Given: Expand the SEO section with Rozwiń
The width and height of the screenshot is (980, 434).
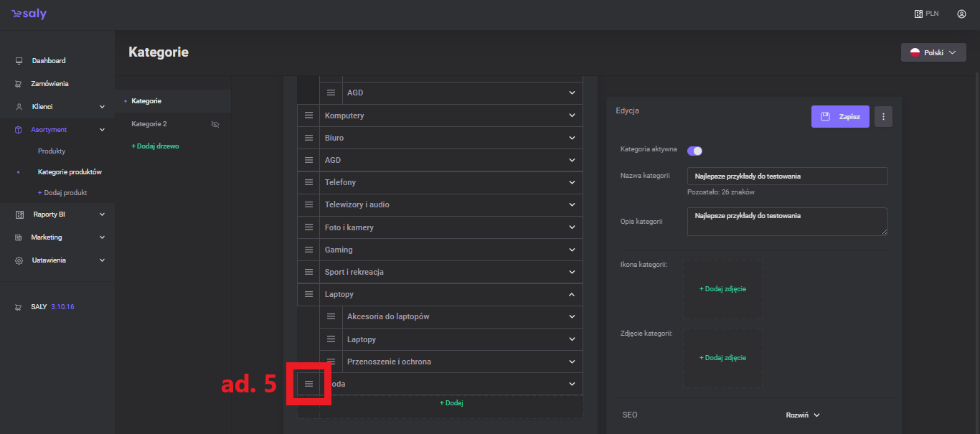Looking at the screenshot, I should 802,415.
